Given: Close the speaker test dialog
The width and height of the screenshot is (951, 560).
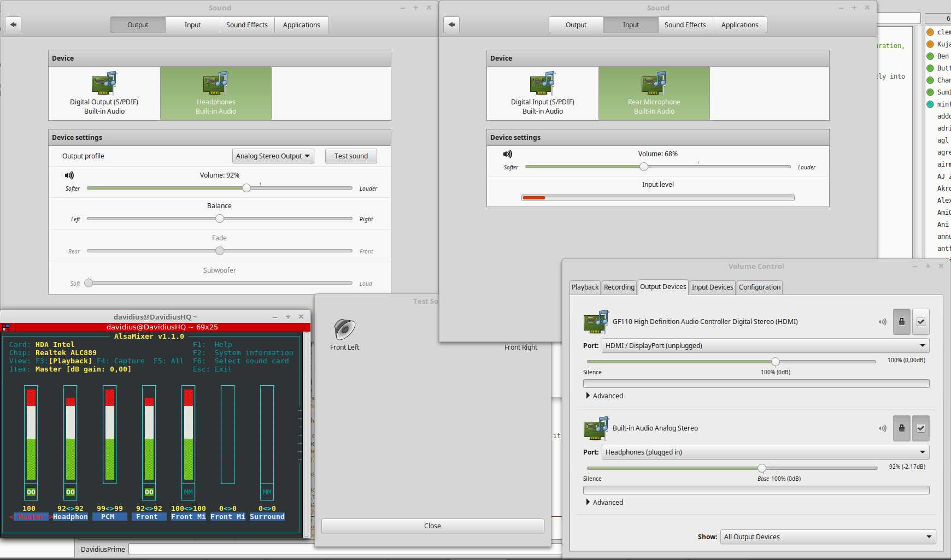Looking at the screenshot, I should click(432, 526).
